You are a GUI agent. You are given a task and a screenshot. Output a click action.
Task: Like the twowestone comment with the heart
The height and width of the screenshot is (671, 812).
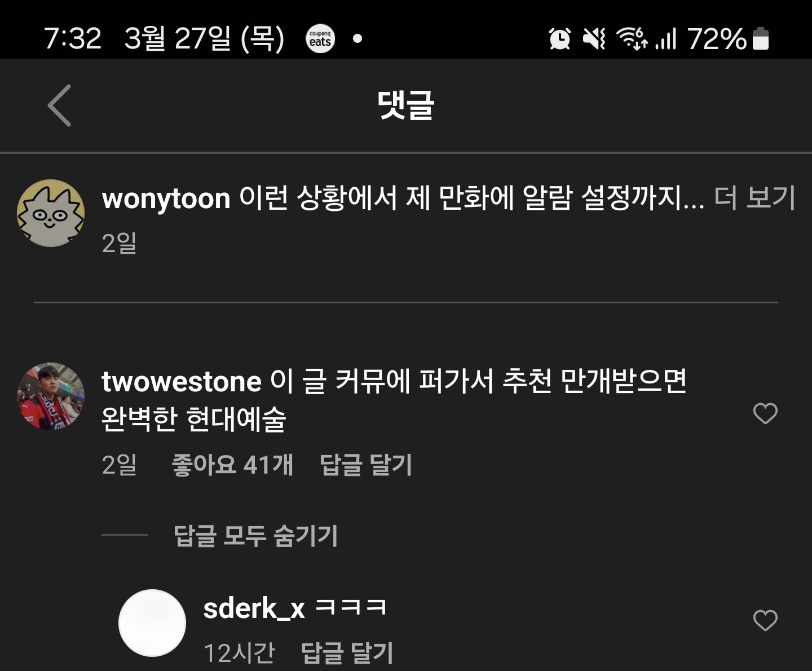pyautogui.click(x=765, y=413)
